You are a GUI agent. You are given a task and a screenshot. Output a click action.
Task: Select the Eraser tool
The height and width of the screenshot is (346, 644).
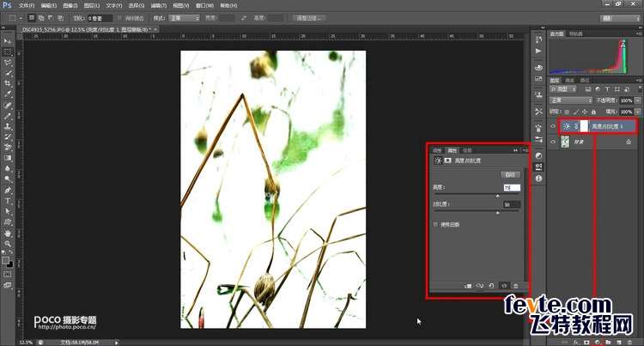[x=8, y=148]
